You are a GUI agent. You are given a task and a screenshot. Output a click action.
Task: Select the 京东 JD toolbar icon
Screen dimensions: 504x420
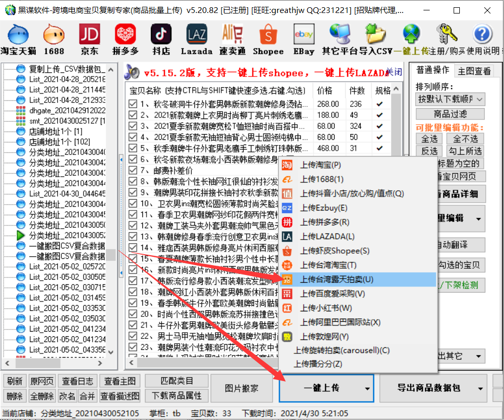click(90, 34)
